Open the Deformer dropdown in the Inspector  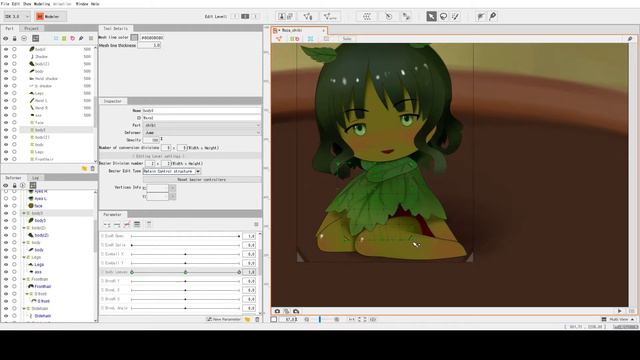202,133
